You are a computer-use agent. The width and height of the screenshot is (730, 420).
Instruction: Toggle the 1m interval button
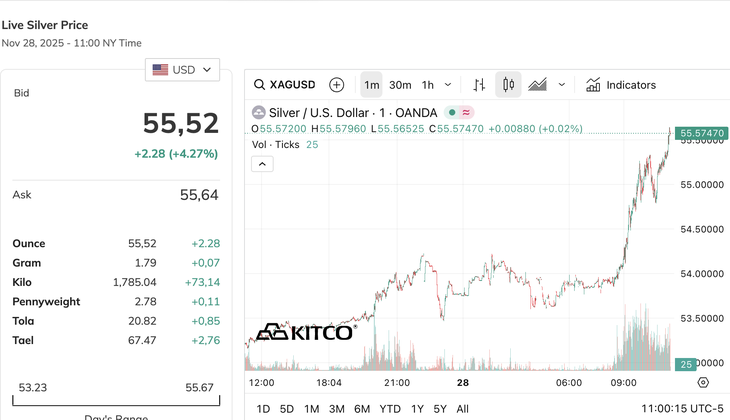click(x=371, y=85)
